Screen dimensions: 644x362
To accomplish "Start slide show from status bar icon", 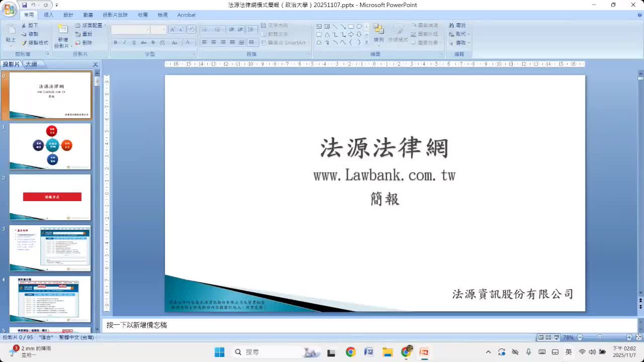I will 556,337.
